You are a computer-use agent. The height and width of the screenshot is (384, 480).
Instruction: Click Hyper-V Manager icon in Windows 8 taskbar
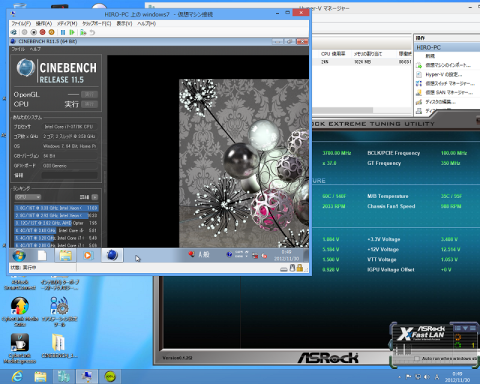[63, 377]
